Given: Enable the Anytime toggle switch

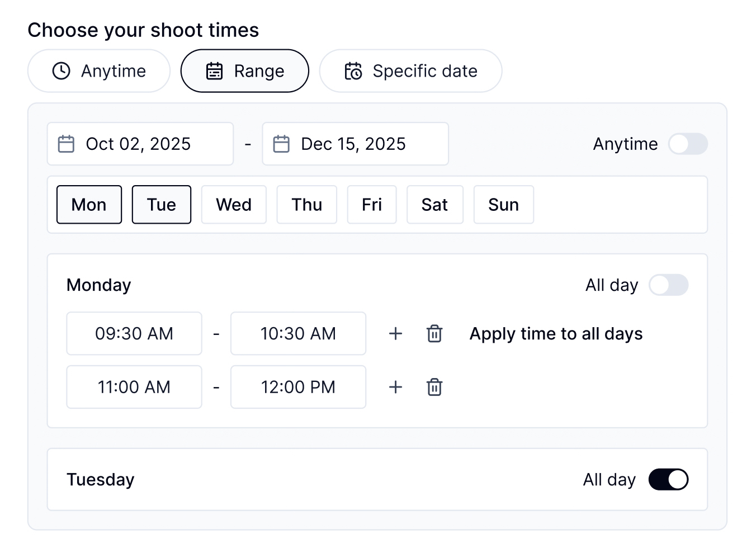Looking at the screenshot, I should (x=688, y=144).
